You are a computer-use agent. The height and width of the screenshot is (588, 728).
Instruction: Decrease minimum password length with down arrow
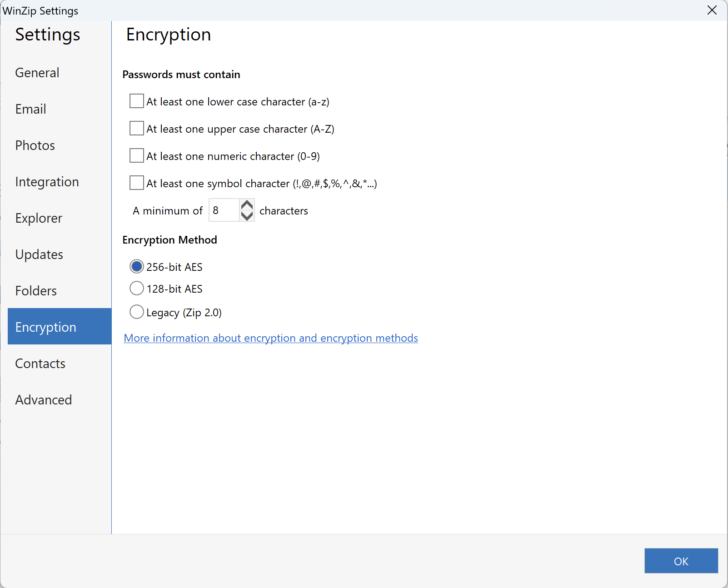(x=246, y=216)
